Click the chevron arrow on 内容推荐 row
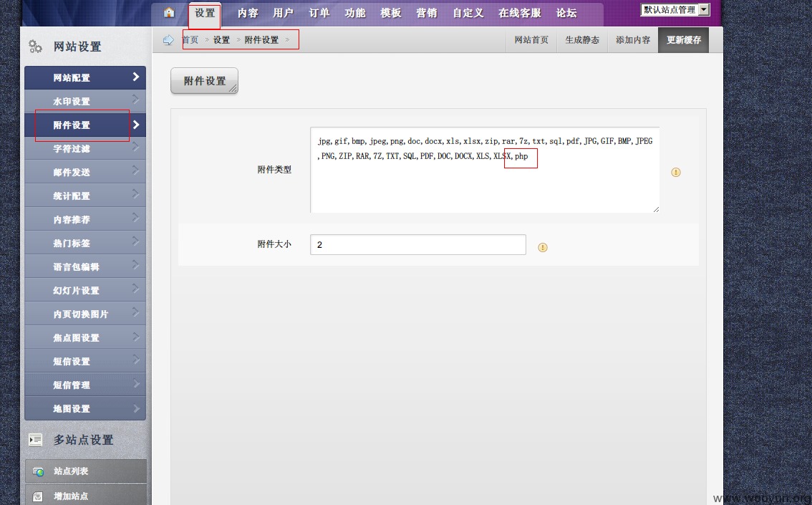 click(135, 217)
